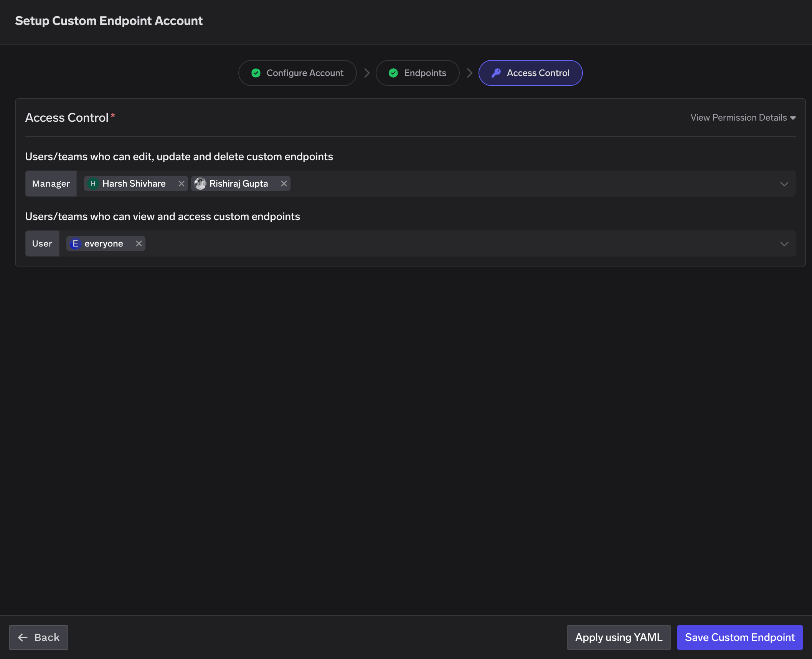Viewport: 812px width, 659px height.
Task: Click chevron arrow between Endpoints and Access Control
Action: [469, 73]
